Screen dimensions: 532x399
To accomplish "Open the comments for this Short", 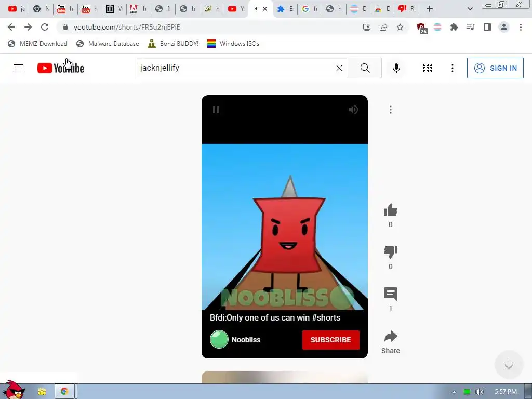I will (391, 294).
